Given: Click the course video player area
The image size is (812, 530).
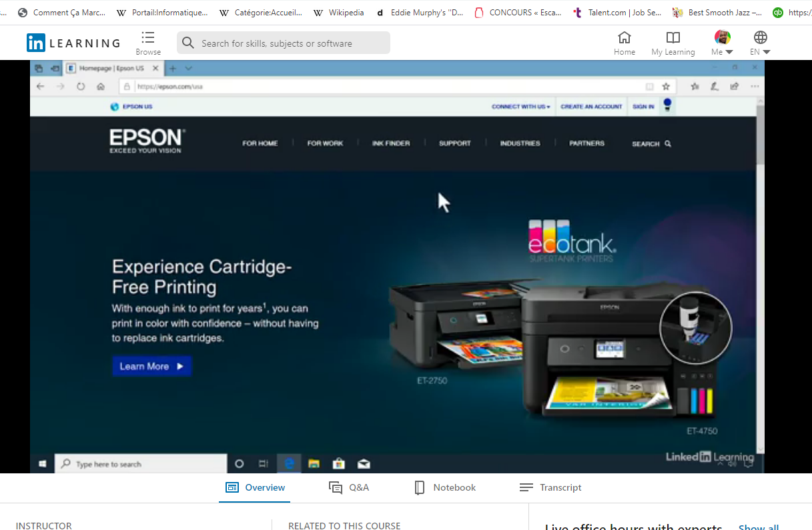Looking at the screenshot, I should pos(397,267).
